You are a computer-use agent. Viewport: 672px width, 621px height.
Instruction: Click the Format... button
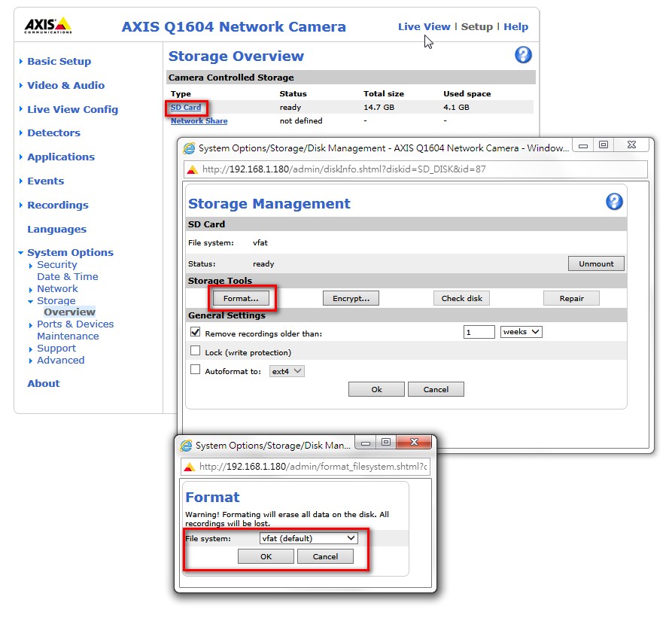point(241,298)
